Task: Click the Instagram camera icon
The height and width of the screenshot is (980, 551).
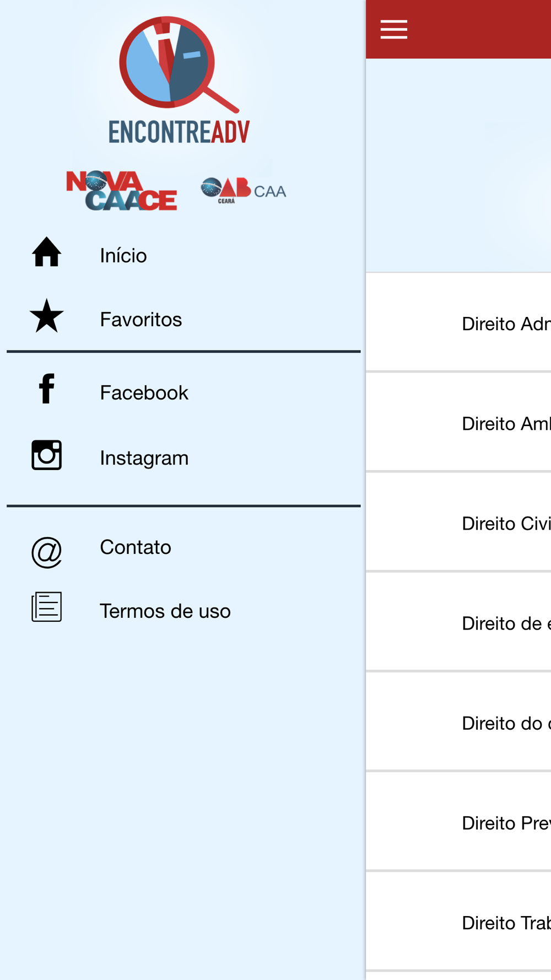Action: [47, 455]
